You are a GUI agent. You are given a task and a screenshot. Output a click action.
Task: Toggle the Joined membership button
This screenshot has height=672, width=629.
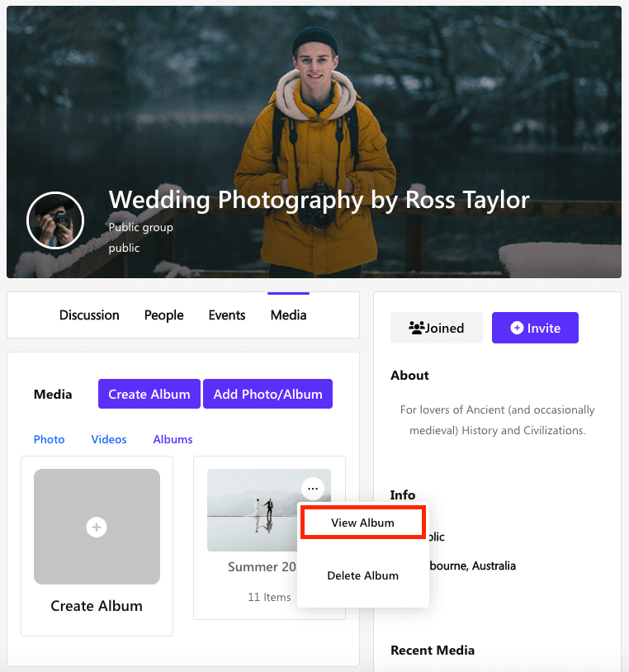click(436, 328)
